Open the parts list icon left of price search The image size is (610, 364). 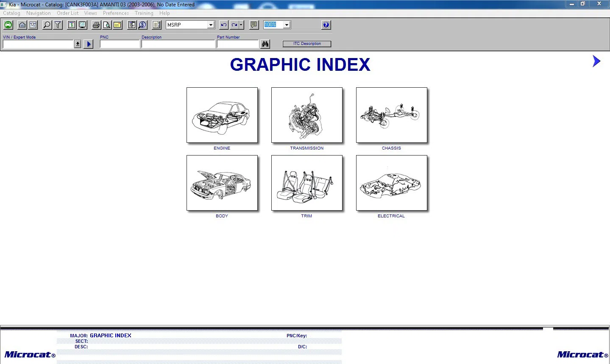coord(132,25)
